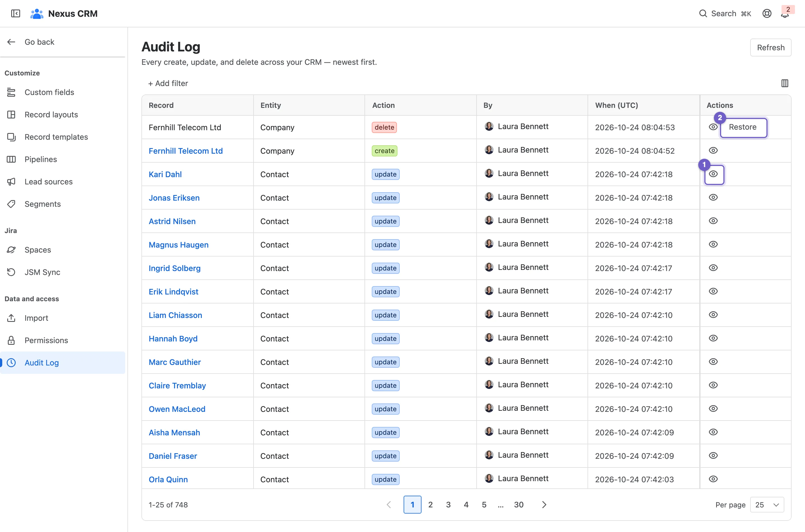Open the column chooser icon
The image size is (805, 532).
pos(785,83)
